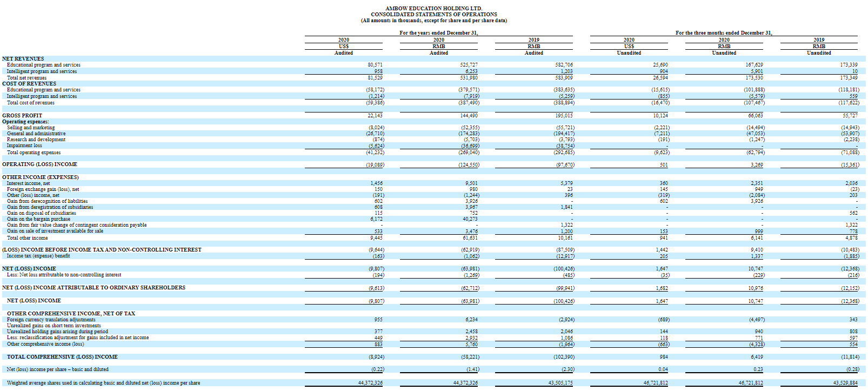The width and height of the screenshot is (868, 390).
Task: Click the gross profit value 22,143
Action: [x=375, y=115]
